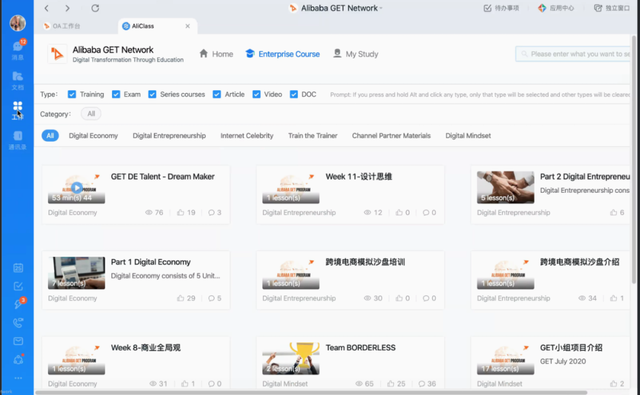
Task: Click the Part 1 Digital Economy thumbnail
Action: (76, 273)
